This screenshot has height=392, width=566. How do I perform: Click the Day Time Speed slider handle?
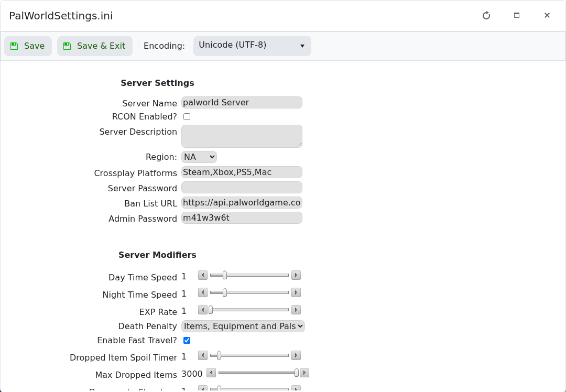(224, 276)
